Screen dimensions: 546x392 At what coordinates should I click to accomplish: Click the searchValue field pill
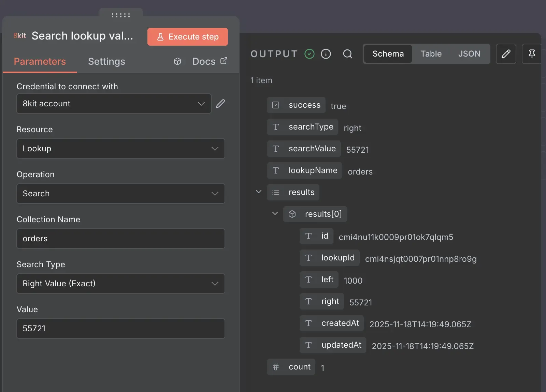[304, 149]
